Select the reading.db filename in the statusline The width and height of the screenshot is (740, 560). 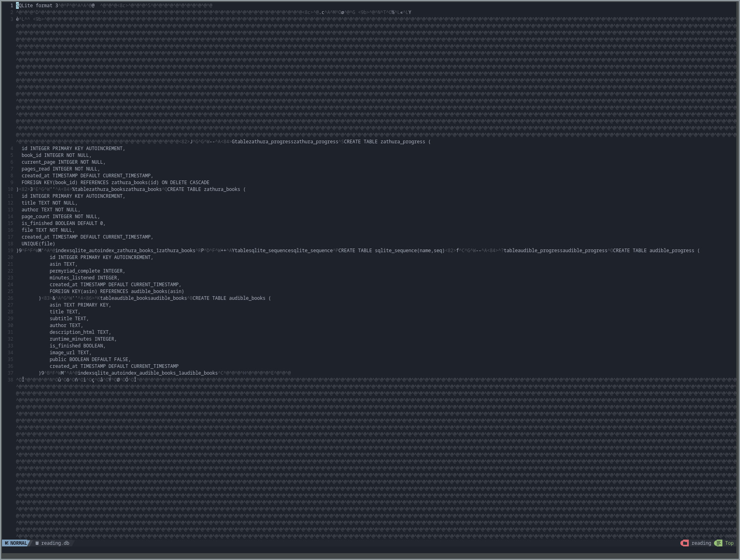pos(55,543)
